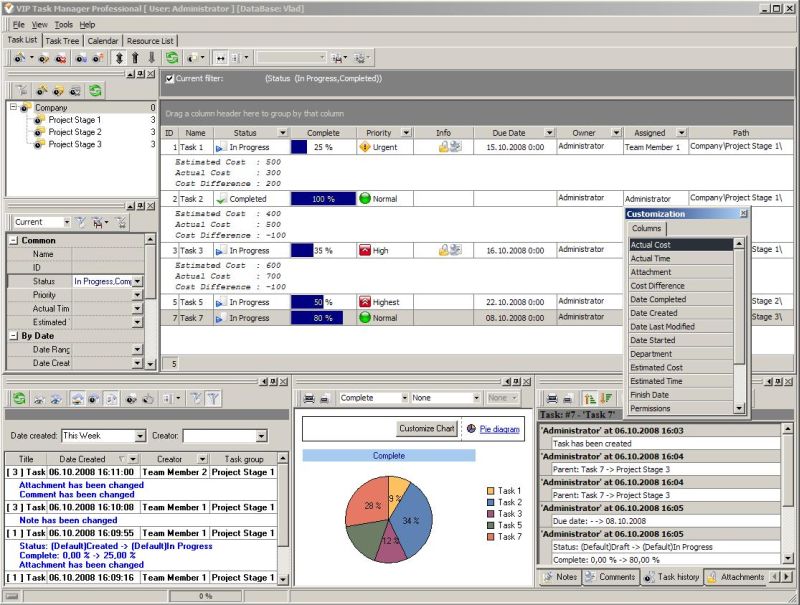Open the Priority column header dropdown
The width and height of the screenshot is (800, 605).
pyautogui.click(x=406, y=133)
